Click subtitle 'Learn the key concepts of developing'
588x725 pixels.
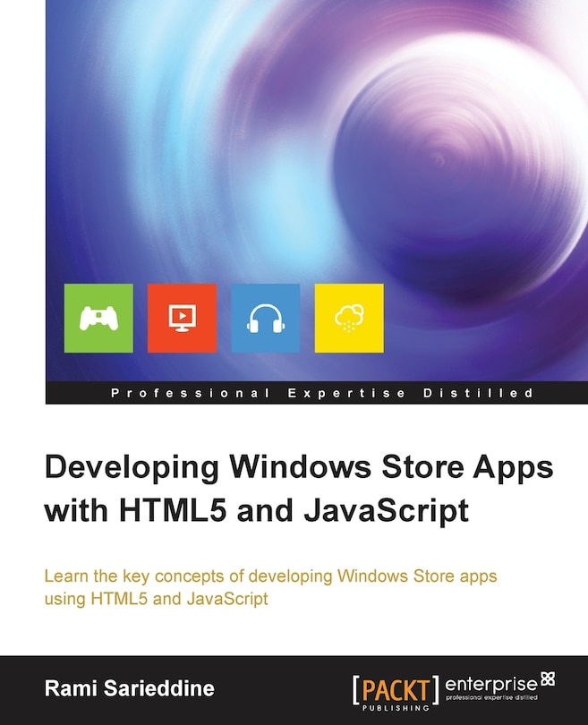(189, 576)
